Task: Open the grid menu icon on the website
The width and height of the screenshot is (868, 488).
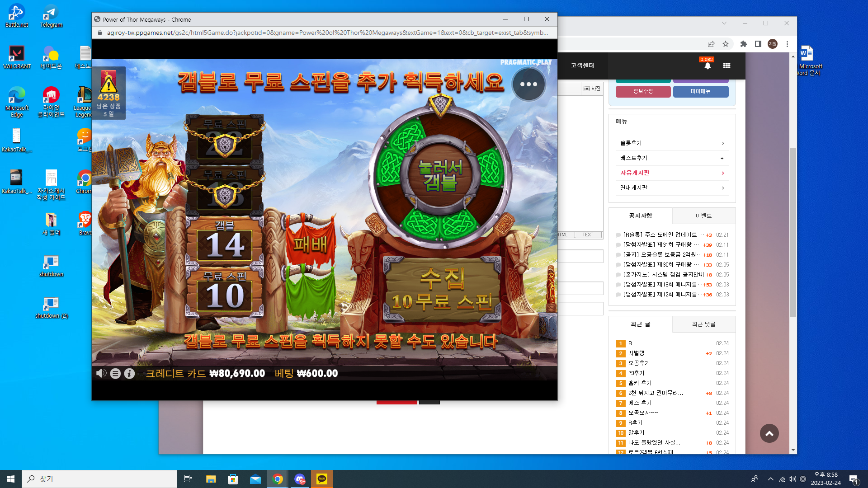Action: tap(726, 66)
